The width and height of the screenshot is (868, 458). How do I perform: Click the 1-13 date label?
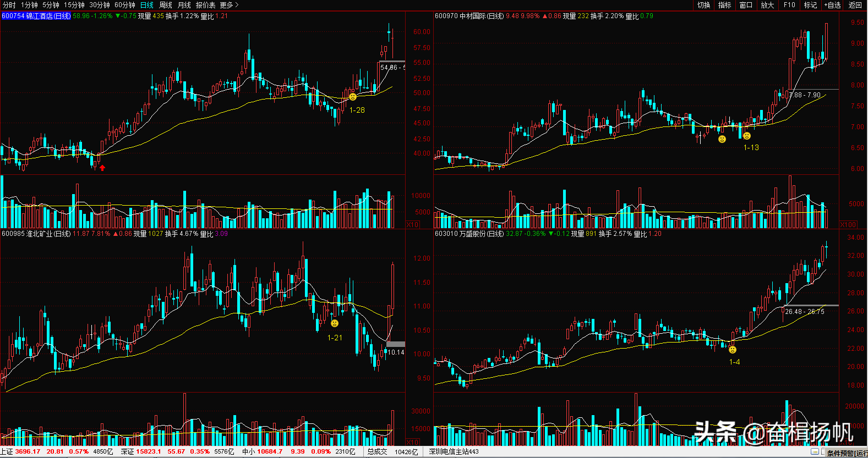(x=751, y=147)
